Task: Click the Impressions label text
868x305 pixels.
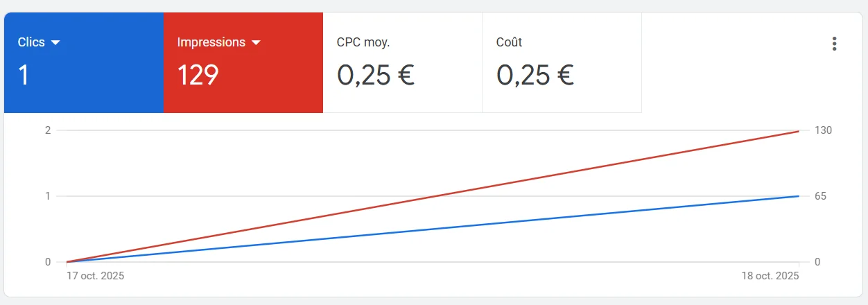Action: 211,42
